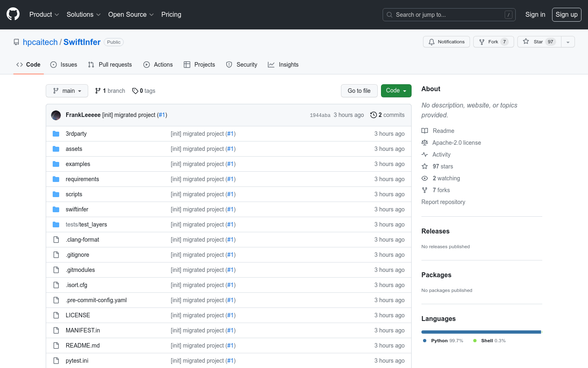This screenshot has width=588, height=368.
Task: Click the scripts folder icon
Action: pos(56,194)
